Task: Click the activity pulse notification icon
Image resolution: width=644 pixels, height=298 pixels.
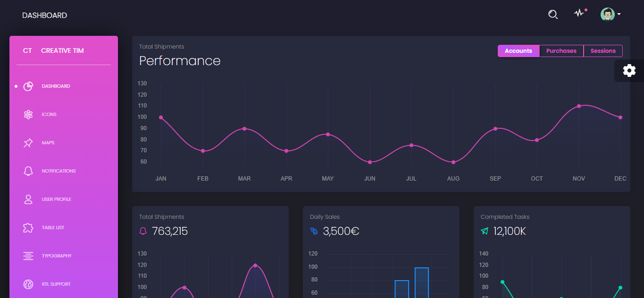Action: (579, 14)
